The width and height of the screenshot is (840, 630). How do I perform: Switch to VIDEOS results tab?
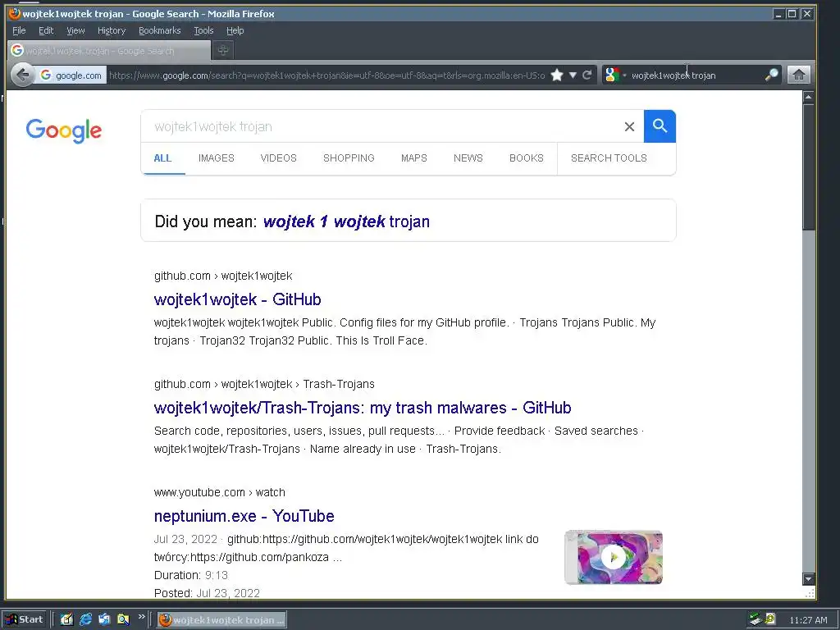[279, 158]
